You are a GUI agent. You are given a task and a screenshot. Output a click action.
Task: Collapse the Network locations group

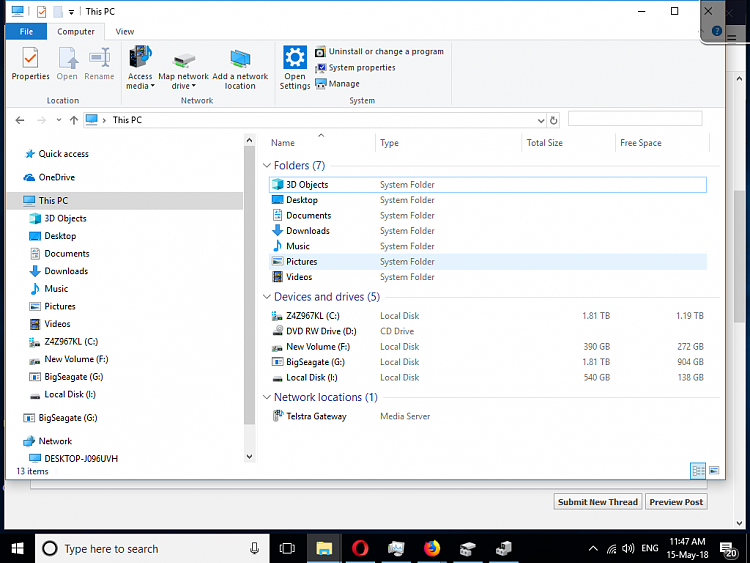coord(267,398)
